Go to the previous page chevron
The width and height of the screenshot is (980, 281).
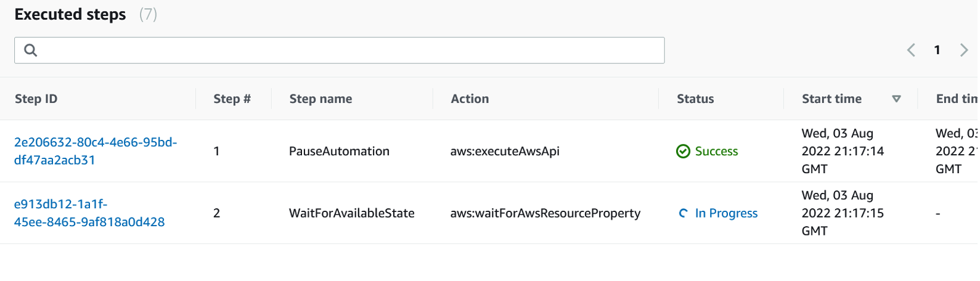coord(911,50)
